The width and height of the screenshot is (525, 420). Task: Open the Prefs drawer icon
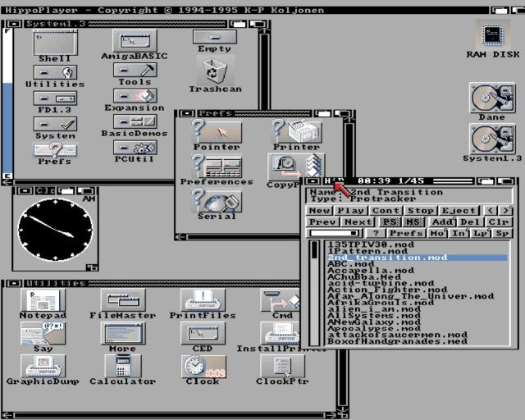click(x=55, y=150)
